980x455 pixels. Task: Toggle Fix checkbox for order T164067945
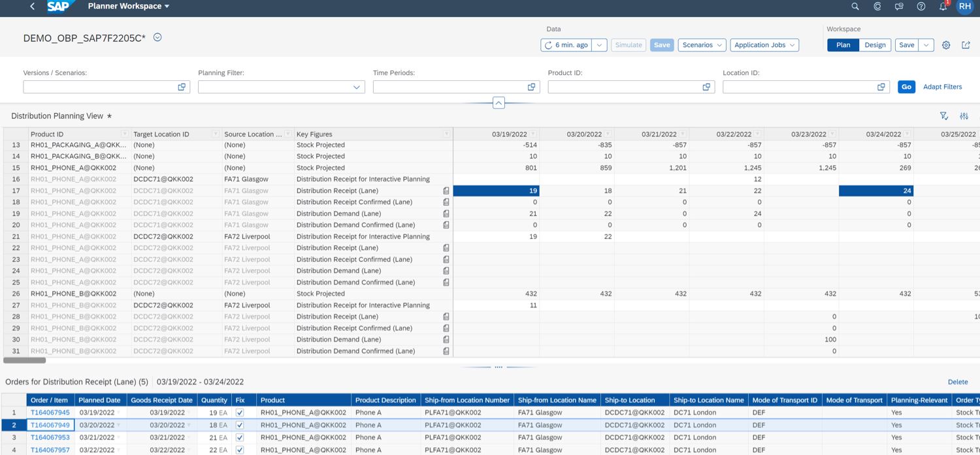click(x=239, y=413)
